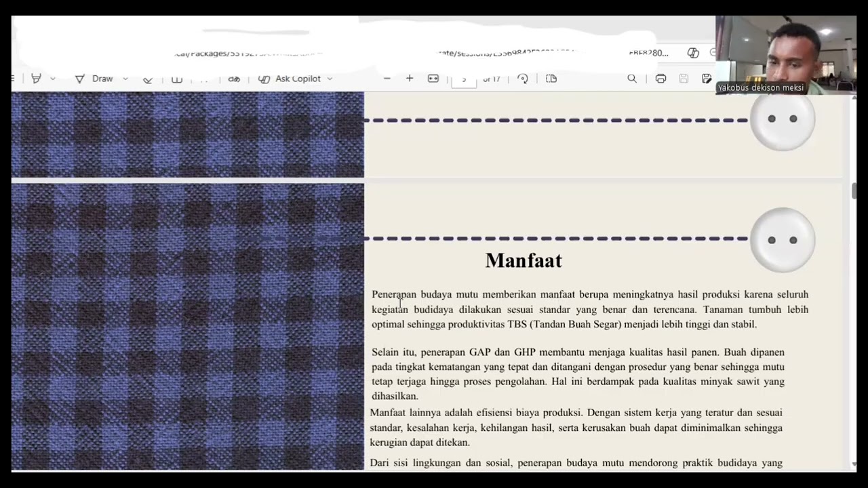The height and width of the screenshot is (488, 868).
Task: Click the paragraph starting 'Selain itu, penerapan GAP'
Action: tap(578, 374)
